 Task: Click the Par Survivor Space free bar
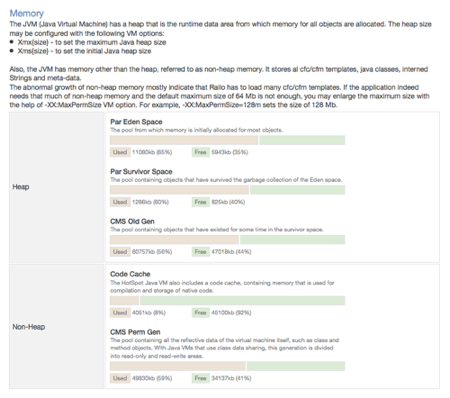point(298,190)
